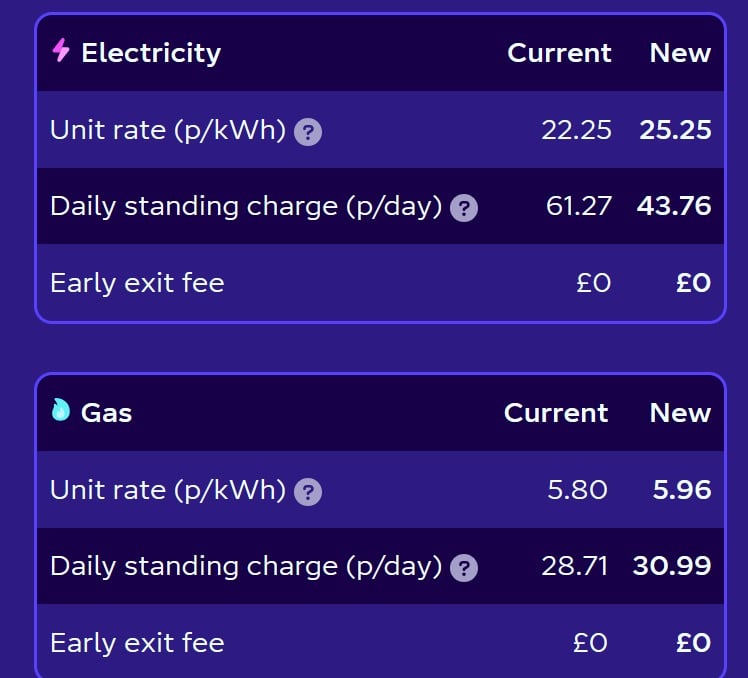Click the Current column header in Gas table
The image size is (748, 678).
pos(556,413)
